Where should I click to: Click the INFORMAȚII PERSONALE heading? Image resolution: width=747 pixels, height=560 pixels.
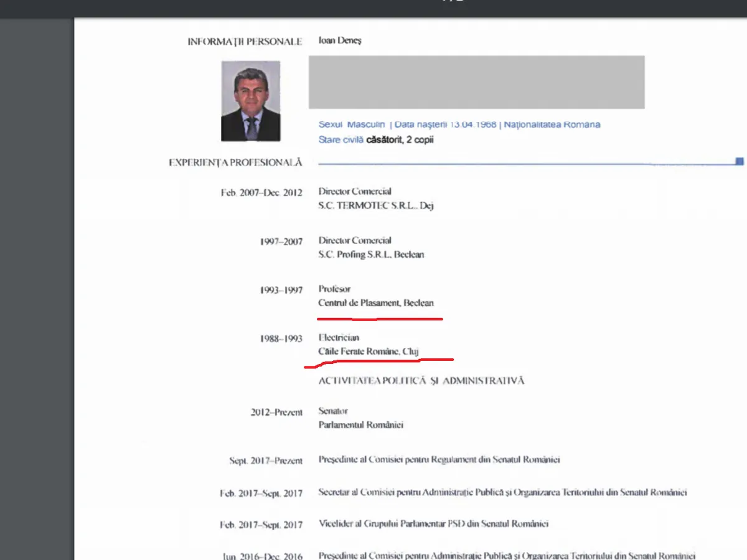tap(245, 42)
